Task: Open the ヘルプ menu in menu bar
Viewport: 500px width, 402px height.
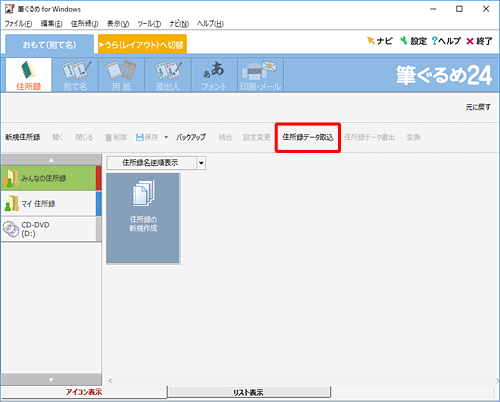Action: [210, 24]
